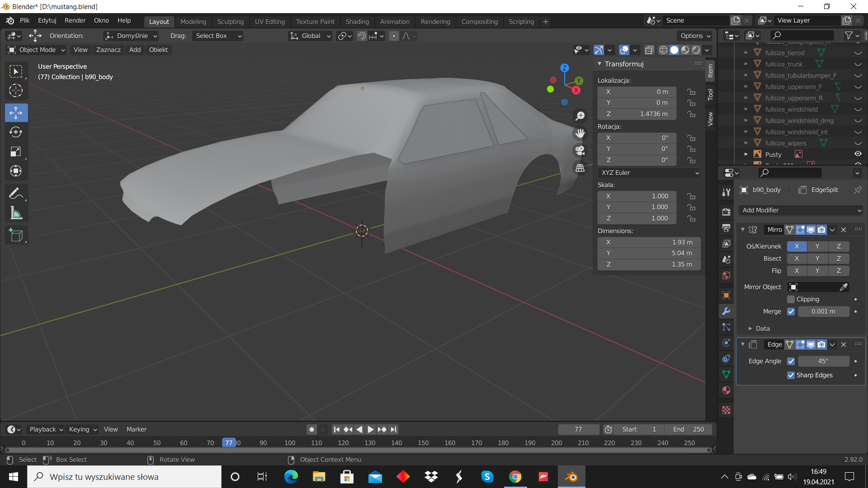Screen dimensions: 868x488
Task: Click the Merge distance 0.001 m field
Action: [823, 311]
